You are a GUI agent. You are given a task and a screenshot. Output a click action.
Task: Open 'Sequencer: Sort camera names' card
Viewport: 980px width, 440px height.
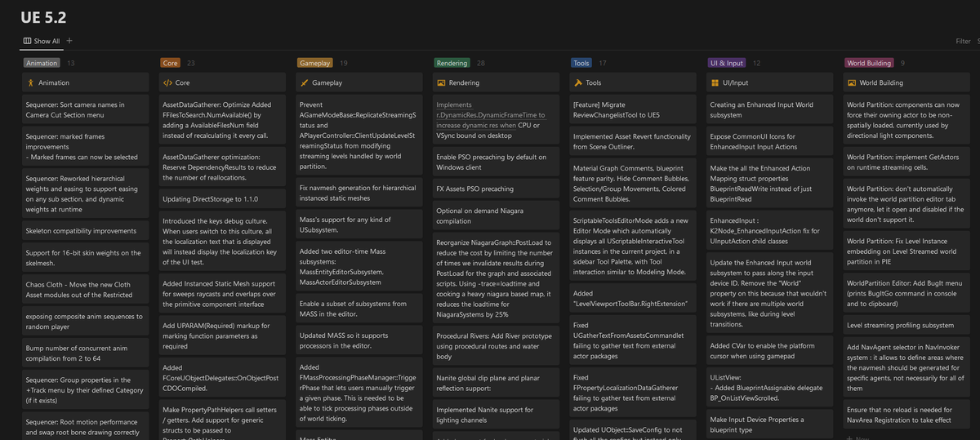(85, 110)
